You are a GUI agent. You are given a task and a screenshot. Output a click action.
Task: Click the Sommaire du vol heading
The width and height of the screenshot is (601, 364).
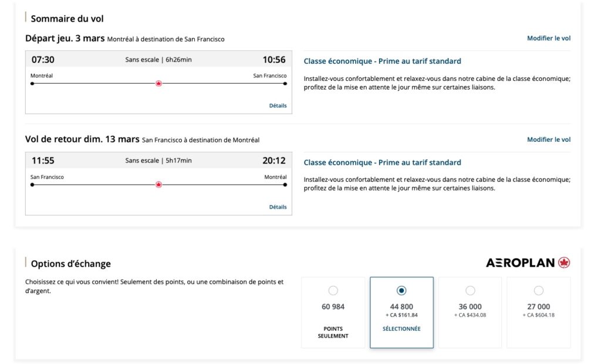point(68,18)
